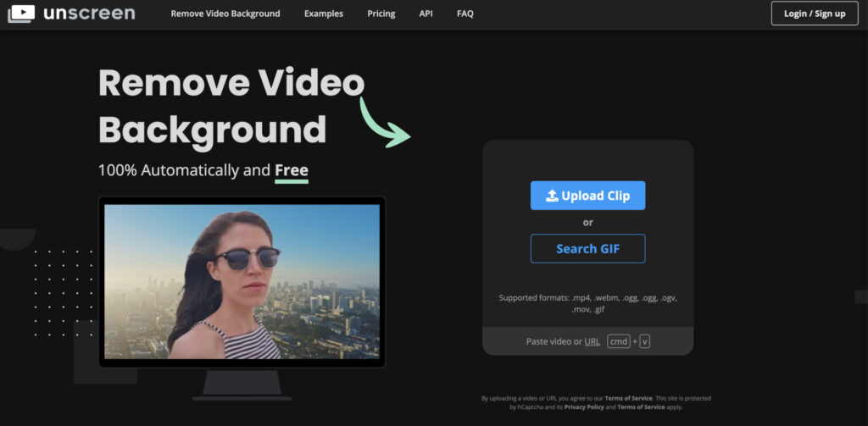Click the upload arrow icon on Upload Clip

click(x=552, y=196)
